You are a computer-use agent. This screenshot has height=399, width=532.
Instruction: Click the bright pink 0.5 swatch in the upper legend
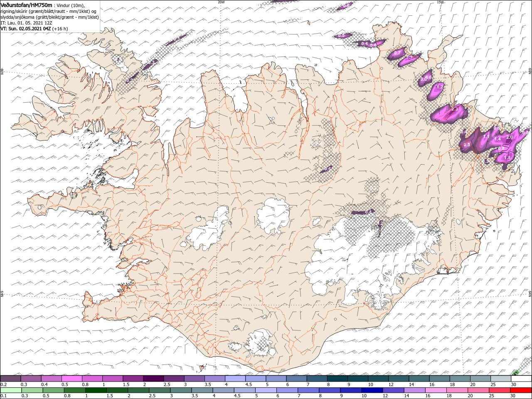click(x=71, y=379)
